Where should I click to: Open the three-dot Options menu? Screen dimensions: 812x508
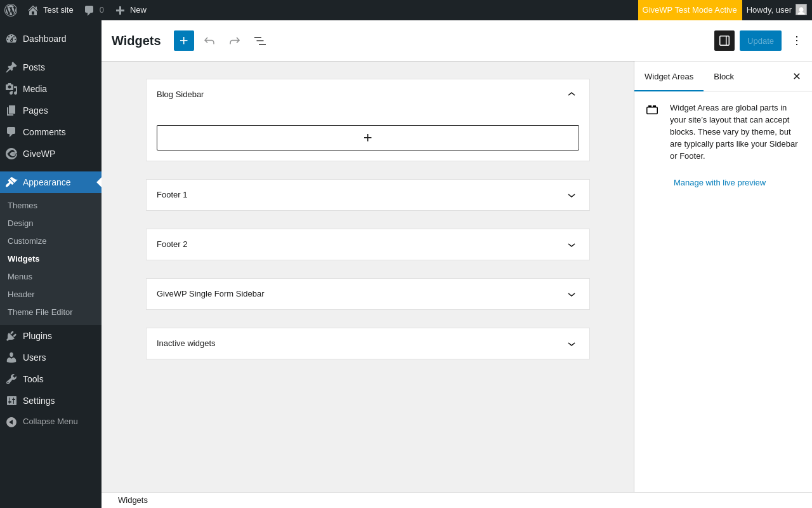point(797,41)
